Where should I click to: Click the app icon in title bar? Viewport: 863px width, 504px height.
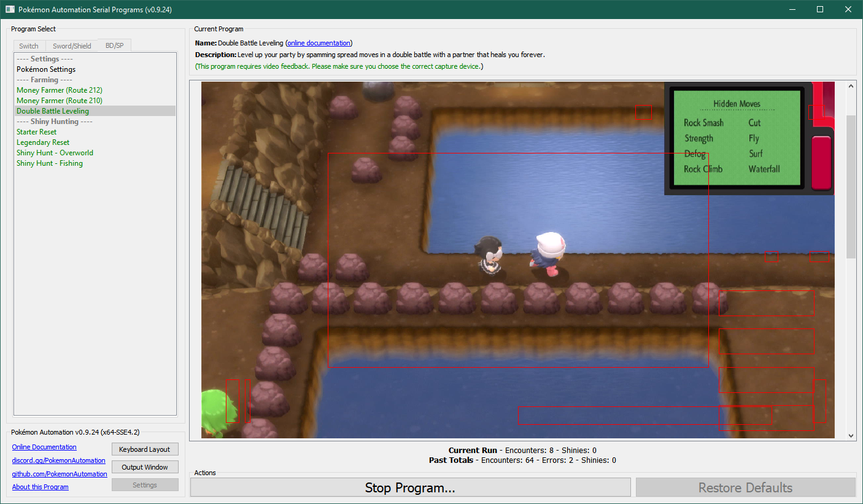click(10, 9)
